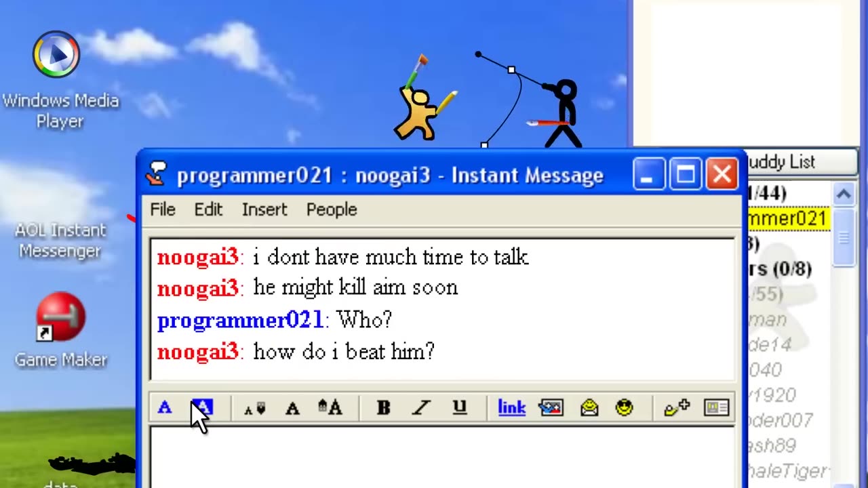The image size is (868, 488).
Task: Click Buddy List scrollbar thumb
Action: 844,237
